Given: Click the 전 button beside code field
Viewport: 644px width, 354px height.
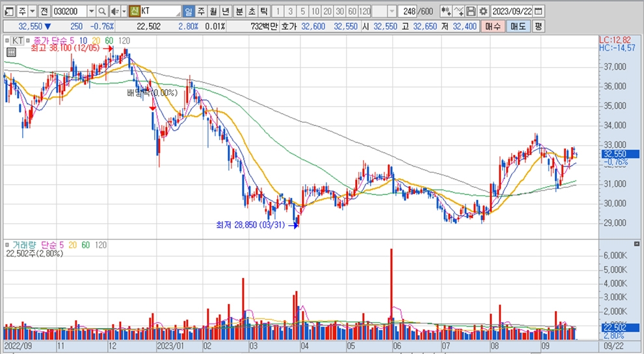Looking at the screenshot, I should [44, 11].
